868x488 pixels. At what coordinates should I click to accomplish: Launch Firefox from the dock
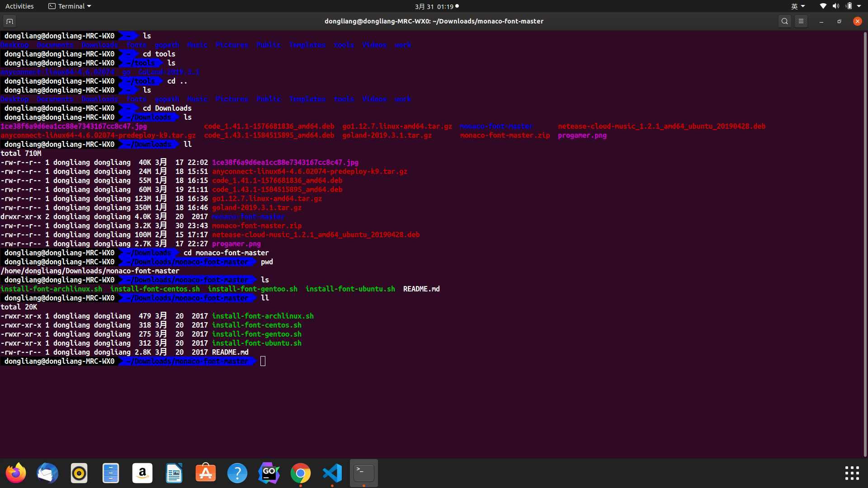pyautogui.click(x=16, y=473)
